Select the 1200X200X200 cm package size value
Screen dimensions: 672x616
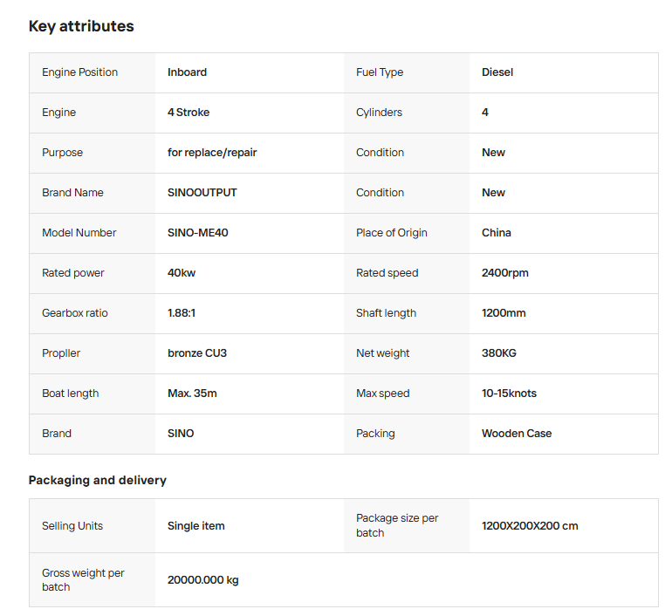click(x=530, y=526)
